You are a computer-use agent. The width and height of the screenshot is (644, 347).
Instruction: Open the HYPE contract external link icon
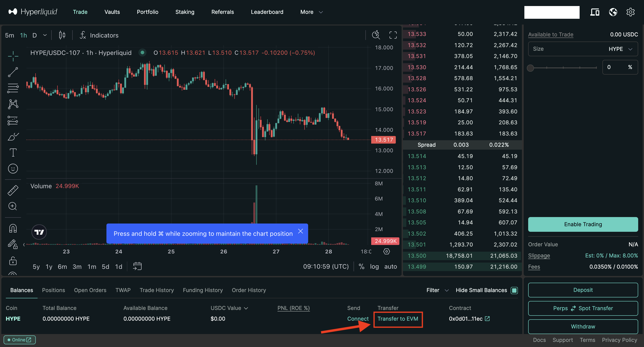click(x=487, y=319)
